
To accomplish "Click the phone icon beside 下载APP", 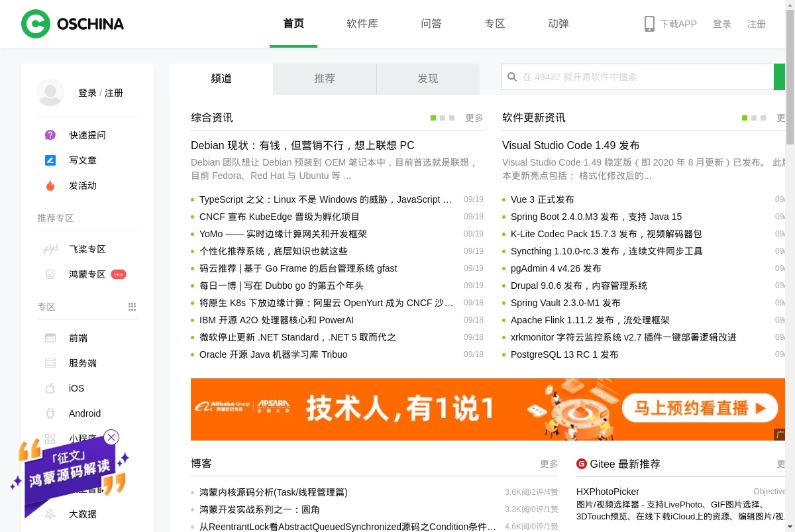I will point(649,24).
